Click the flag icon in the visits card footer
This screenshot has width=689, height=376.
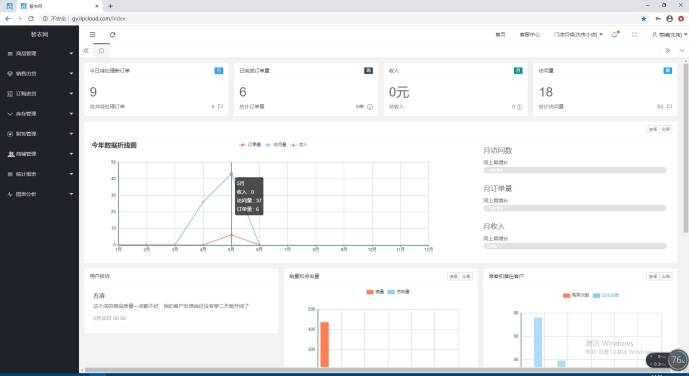click(x=669, y=107)
